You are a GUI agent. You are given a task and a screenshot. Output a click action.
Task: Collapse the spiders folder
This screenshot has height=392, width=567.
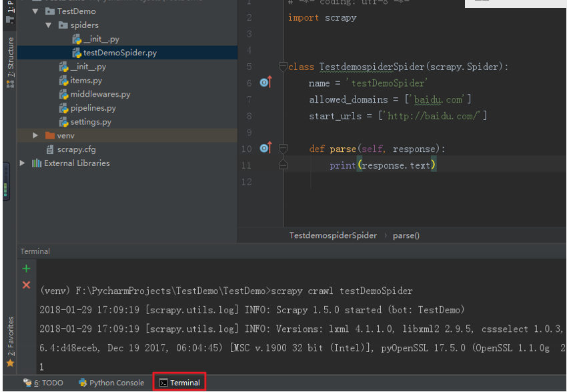(49, 25)
